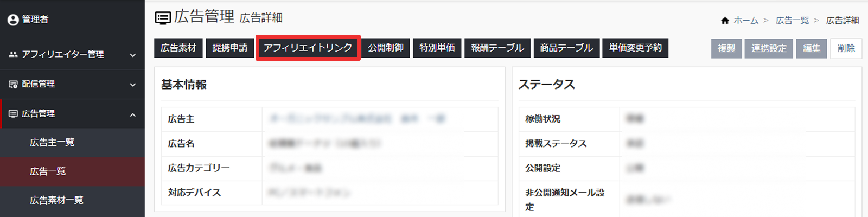
Task: Click the 管理者 username text
Action: coord(35,20)
